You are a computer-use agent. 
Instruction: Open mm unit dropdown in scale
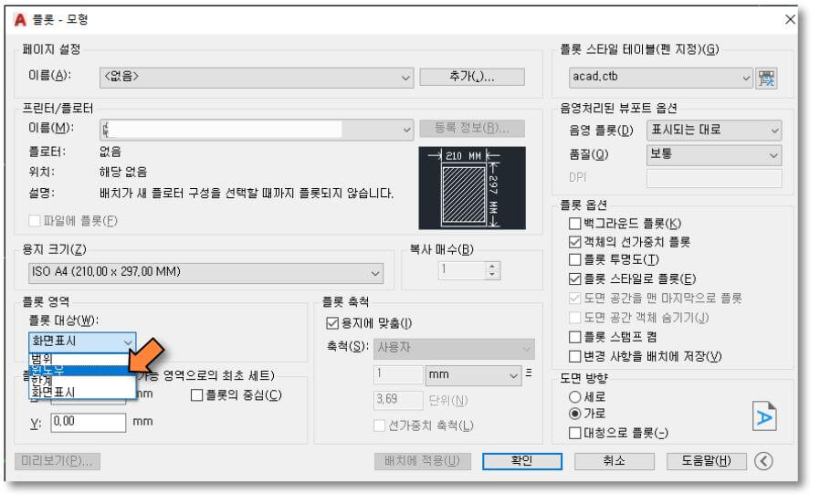pyautogui.click(x=473, y=375)
